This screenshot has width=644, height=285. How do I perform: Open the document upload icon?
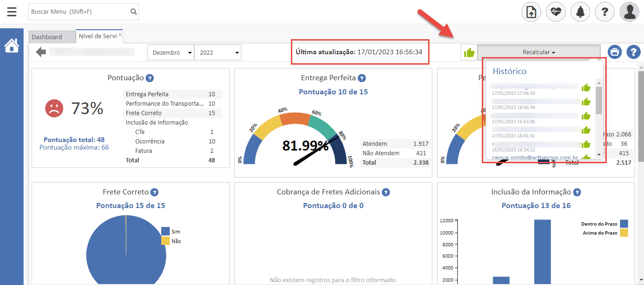click(x=531, y=12)
